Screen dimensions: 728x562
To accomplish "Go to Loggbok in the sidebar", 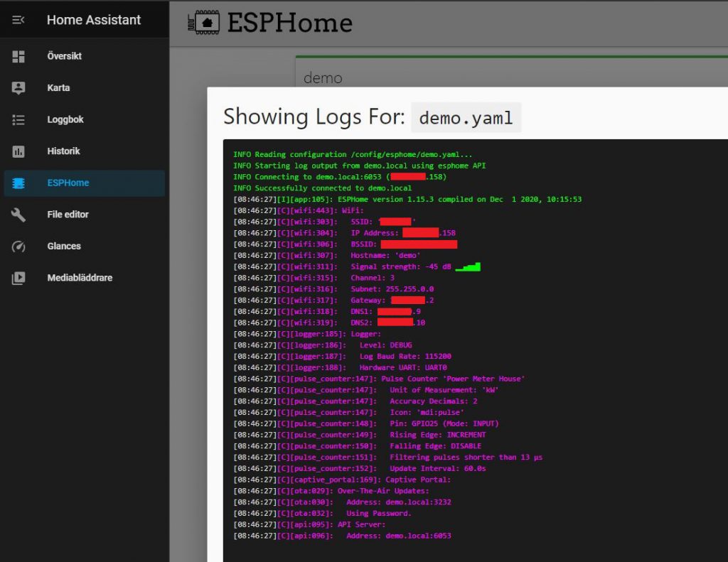I will [85, 119].
